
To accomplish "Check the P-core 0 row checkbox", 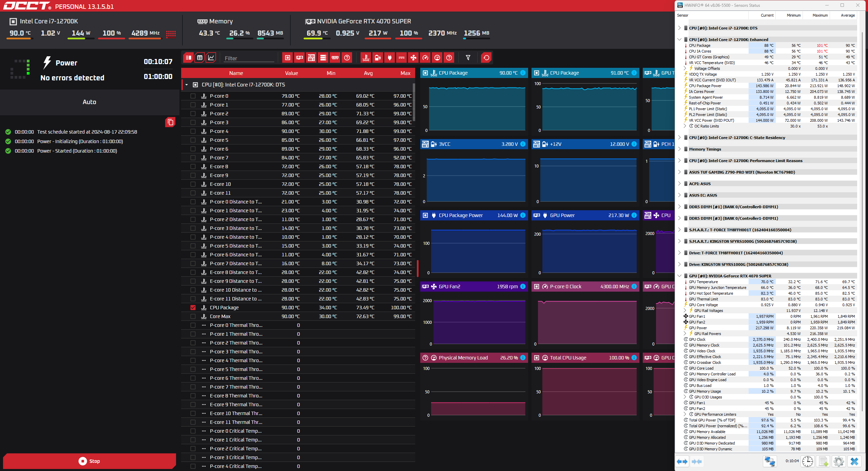I will coord(193,96).
